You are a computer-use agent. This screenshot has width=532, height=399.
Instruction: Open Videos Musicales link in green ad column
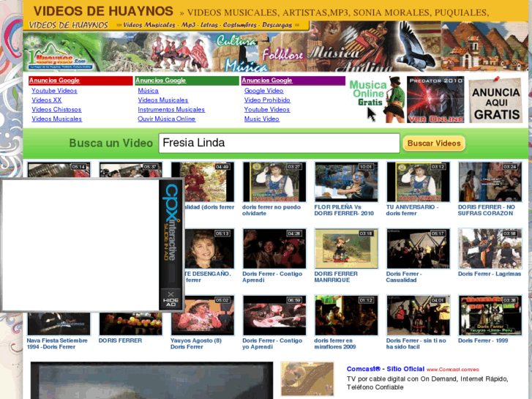click(163, 100)
